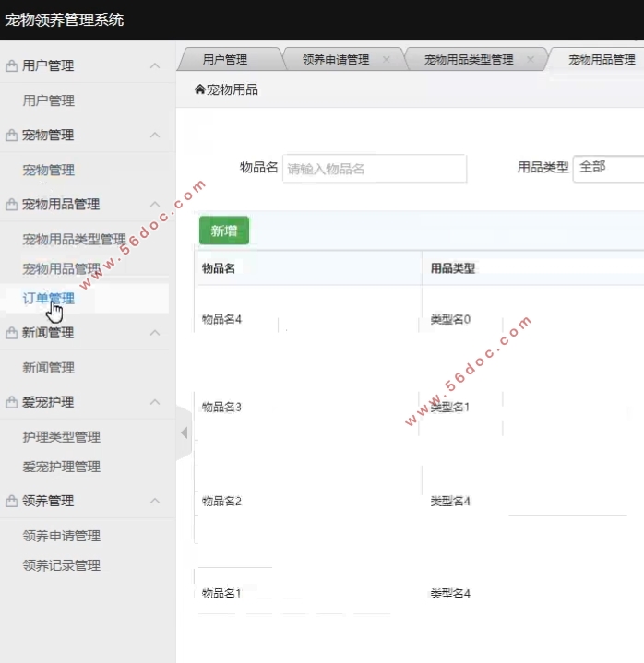The width and height of the screenshot is (644, 663).
Task: Collapse the 用户管理 menu group chevron
Action: click(155, 66)
